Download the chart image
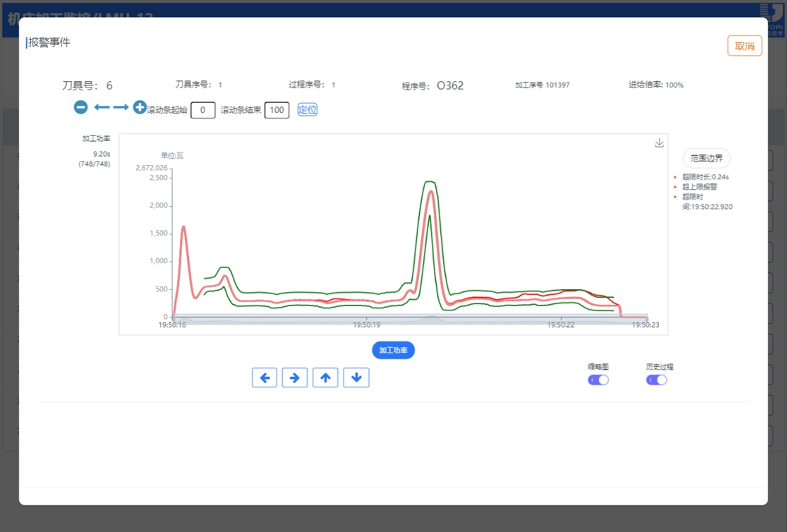Image resolution: width=788 pixels, height=532 pixels. (x=660, y=143)
